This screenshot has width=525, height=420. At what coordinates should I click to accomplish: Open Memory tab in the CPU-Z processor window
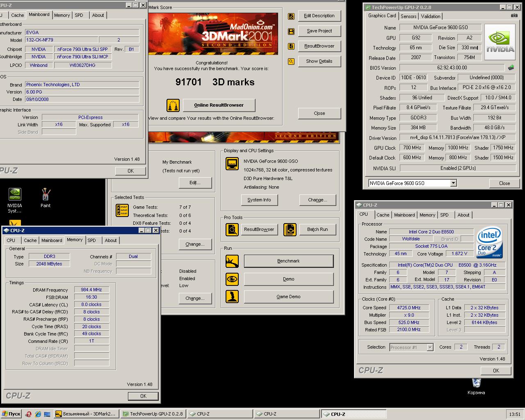[427, 215]
